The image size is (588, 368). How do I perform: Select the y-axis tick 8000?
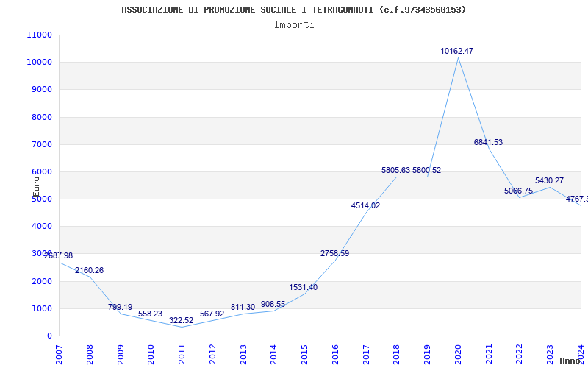point(42,117)
